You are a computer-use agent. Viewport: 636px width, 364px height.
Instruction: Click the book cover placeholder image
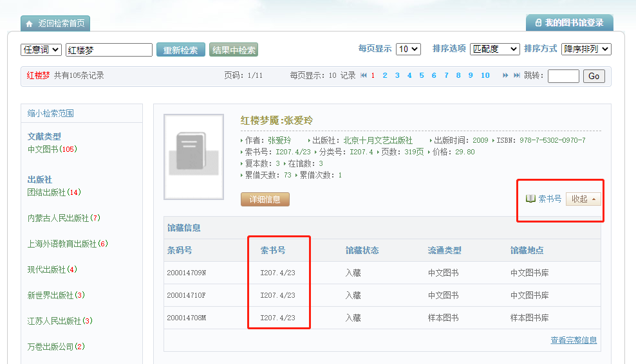[x=194, y=157]
